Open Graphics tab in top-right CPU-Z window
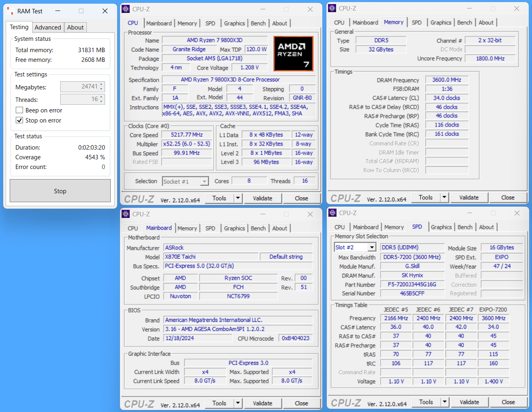532x412 pixels. (441, 23)
